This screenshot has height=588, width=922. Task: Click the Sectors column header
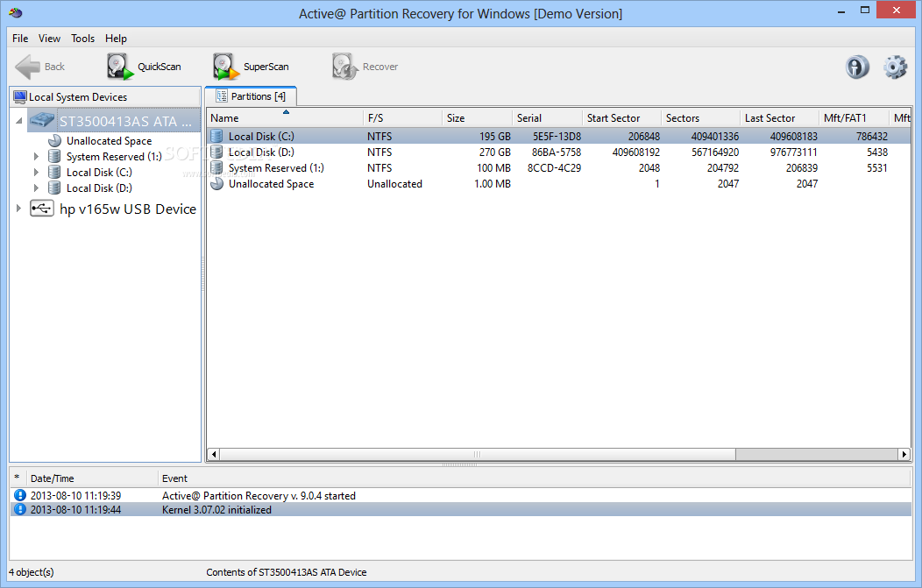(x=701, y=117)
